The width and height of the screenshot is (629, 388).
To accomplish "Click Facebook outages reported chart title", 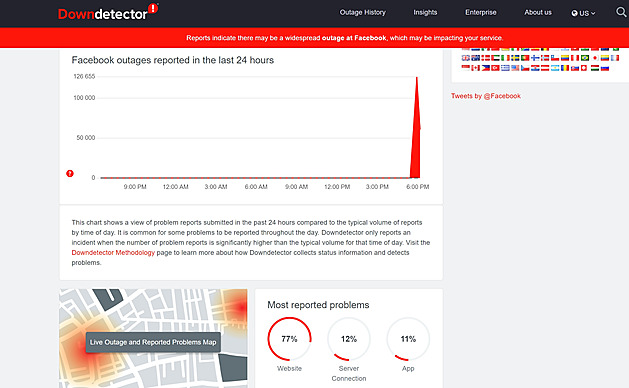I will [x=172, y=60].
